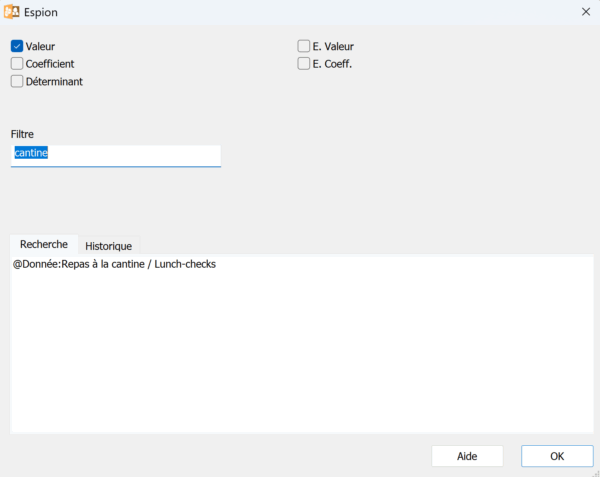Click empty area of the results list

click(300, 360)
